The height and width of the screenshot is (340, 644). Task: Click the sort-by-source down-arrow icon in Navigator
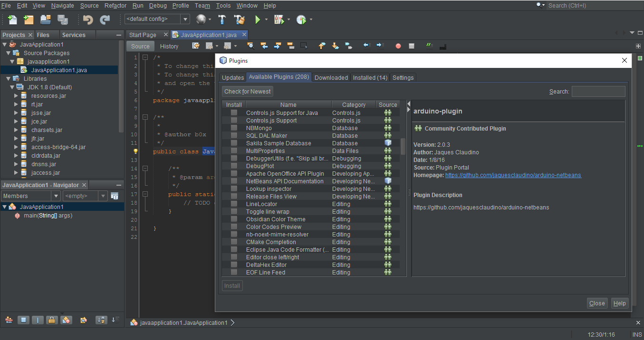coord(115,320)
